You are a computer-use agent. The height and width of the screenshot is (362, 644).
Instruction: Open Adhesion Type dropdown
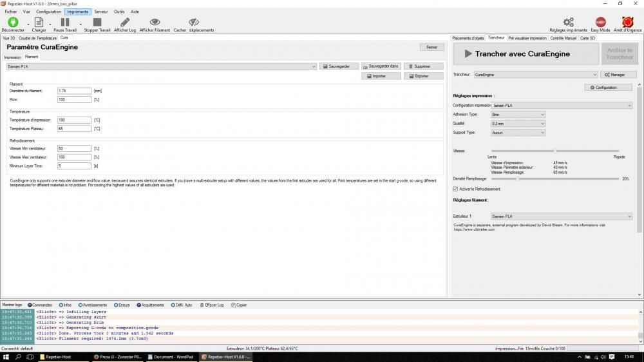tap(518, 115)
